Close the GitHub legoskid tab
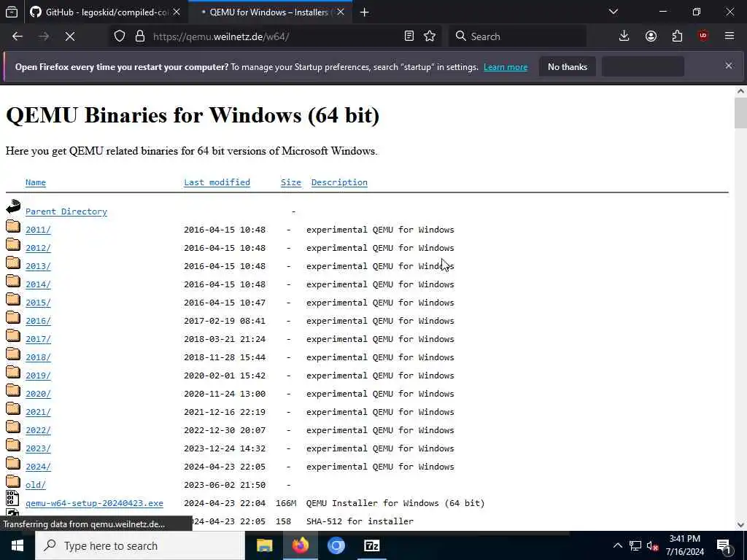Viewport: 747px width, 560px height. [x=177, y=12]
